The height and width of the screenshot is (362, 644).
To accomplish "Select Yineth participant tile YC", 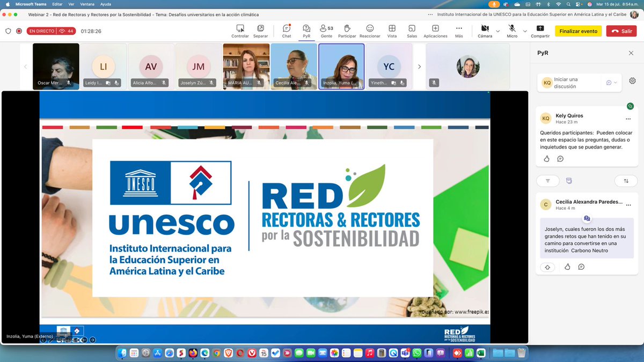I will coord(389,67).
